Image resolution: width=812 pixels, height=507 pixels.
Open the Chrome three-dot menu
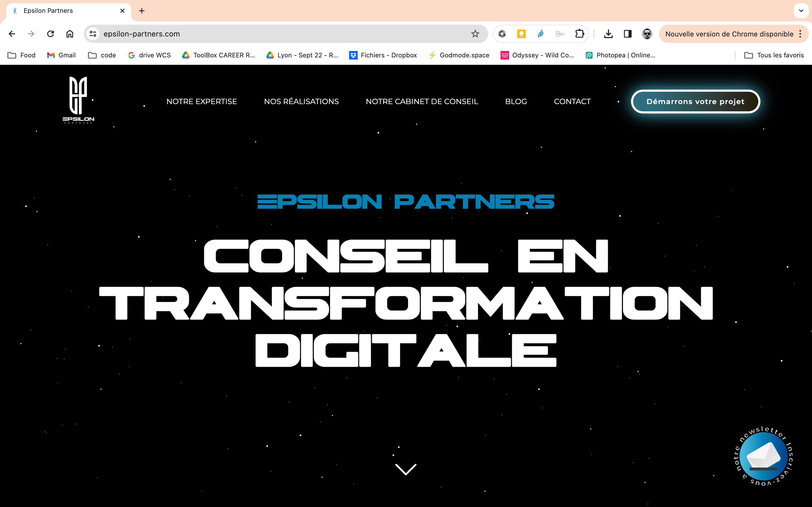[800, 34]
